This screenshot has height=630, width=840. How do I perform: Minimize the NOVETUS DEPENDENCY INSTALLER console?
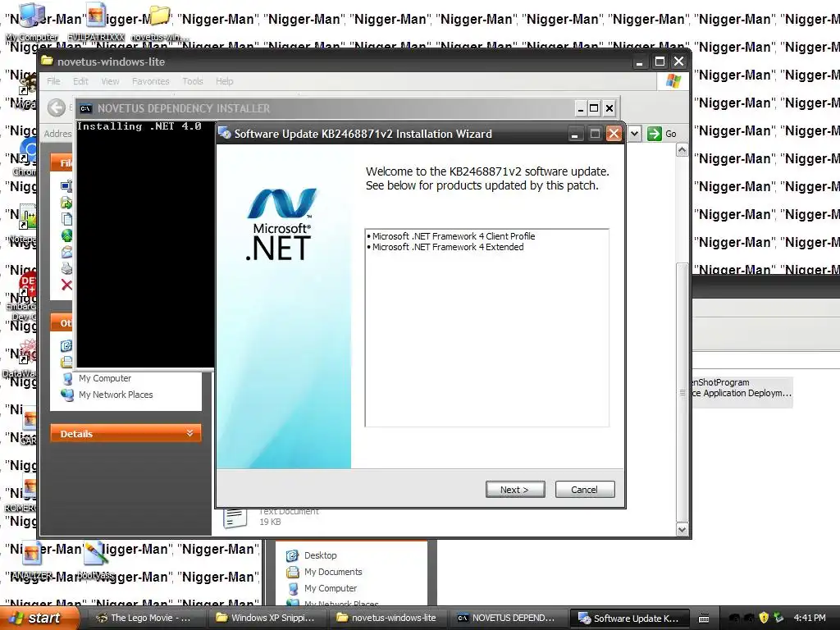[x=580, y=108]
